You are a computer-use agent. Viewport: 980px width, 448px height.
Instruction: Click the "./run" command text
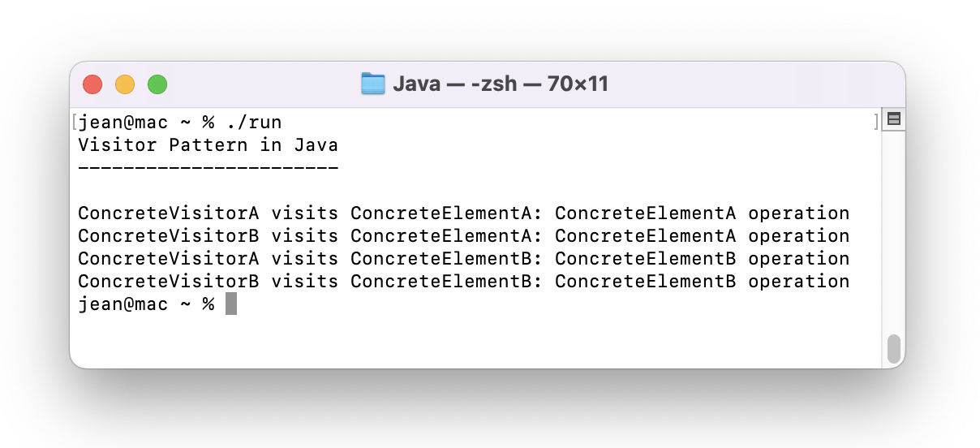point(254,123)
